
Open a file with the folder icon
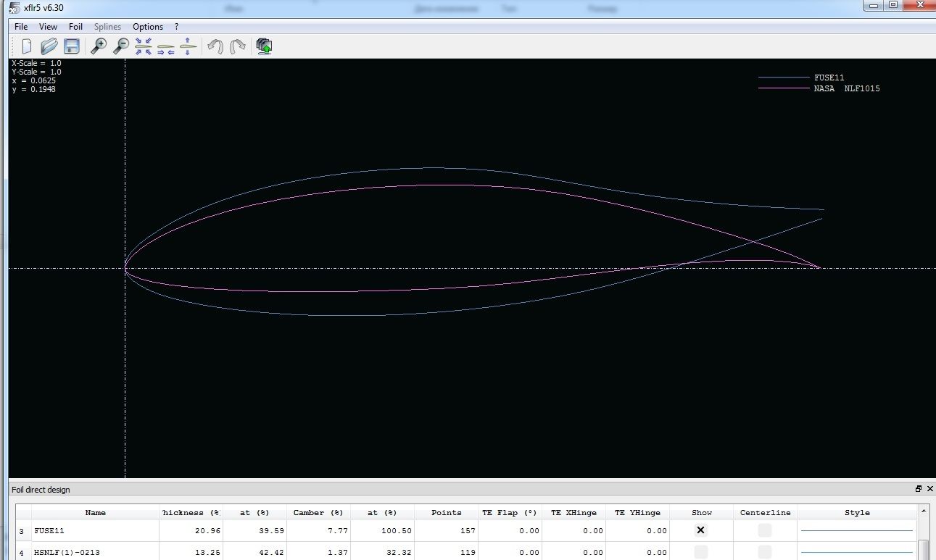49,46
